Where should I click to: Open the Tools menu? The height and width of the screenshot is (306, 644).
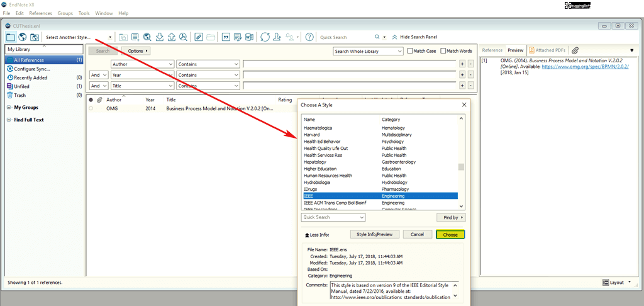84,13
